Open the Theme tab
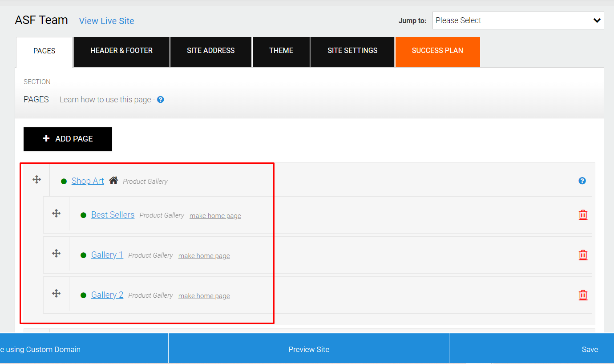Screen dimensions: 614x364 point(281,50)
